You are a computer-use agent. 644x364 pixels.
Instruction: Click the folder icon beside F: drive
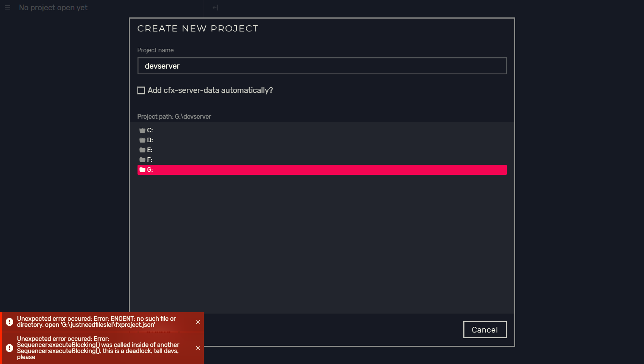point(142,160)
